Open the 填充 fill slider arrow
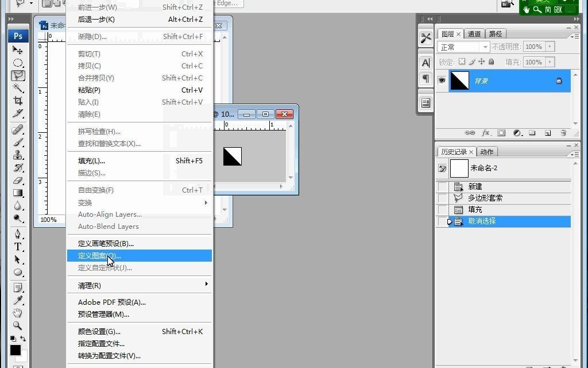The height and width of the screenshot is (368, 588). click(x=550, y=62)
